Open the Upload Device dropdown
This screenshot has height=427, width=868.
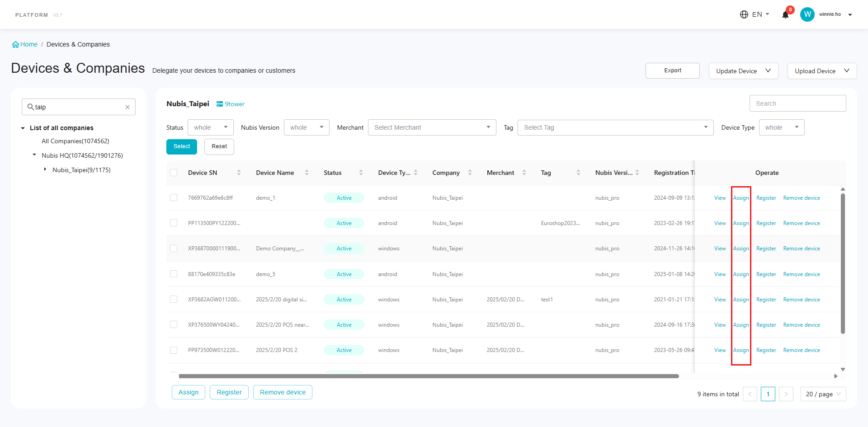(x=822, y=71)
